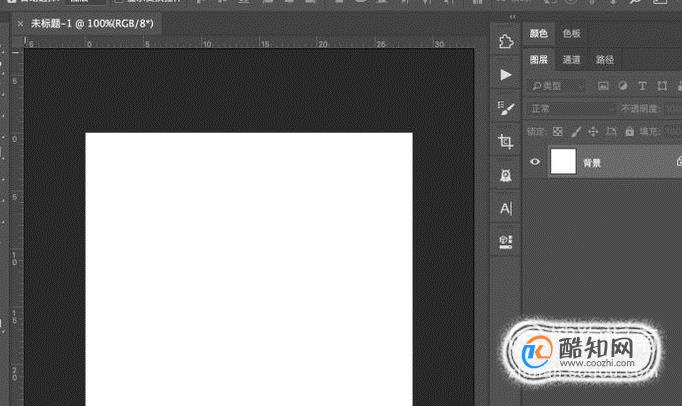Switch to the 色板 tab
The width and height of the screenshot is (682, 406).
(572, 34)
